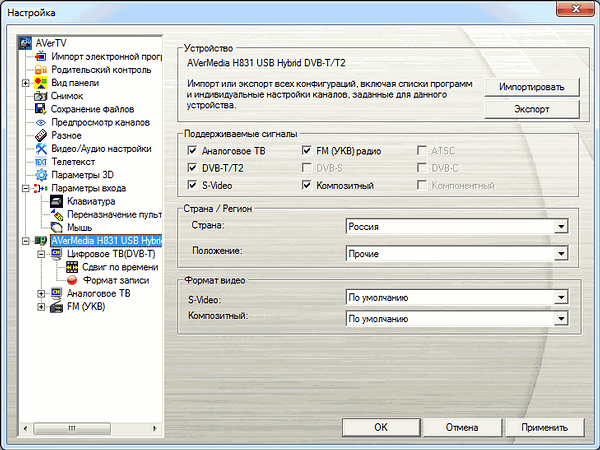Collapse the AVerMedia H831 USB Hybrid node
Viewport: 600px width, 450px height.
[26, 241]
